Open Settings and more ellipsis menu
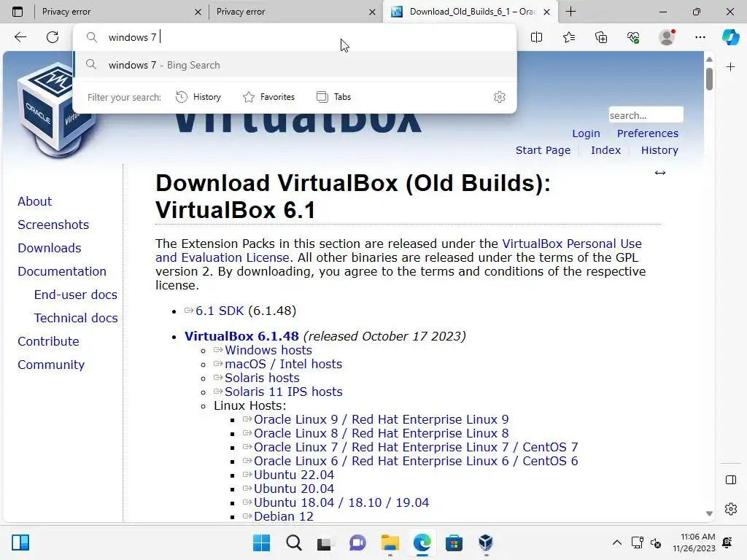The height and width of the screenshot is (560, 747). (700, 37)
